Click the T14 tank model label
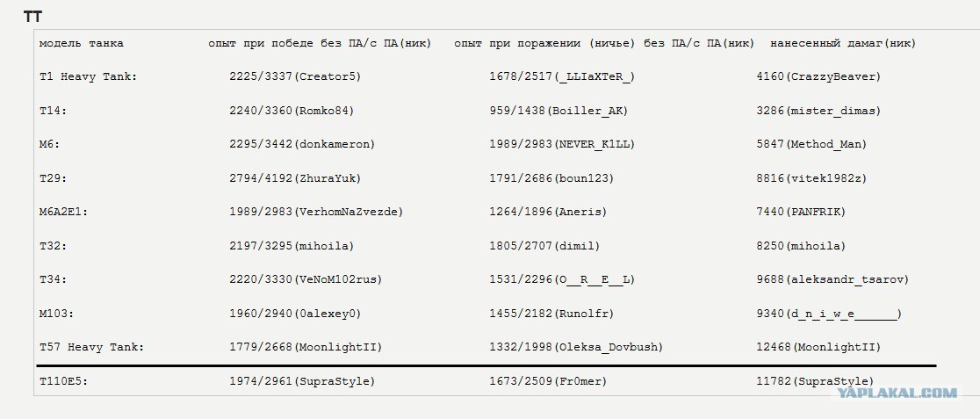 pyautogui.click(x=53, y=111)
